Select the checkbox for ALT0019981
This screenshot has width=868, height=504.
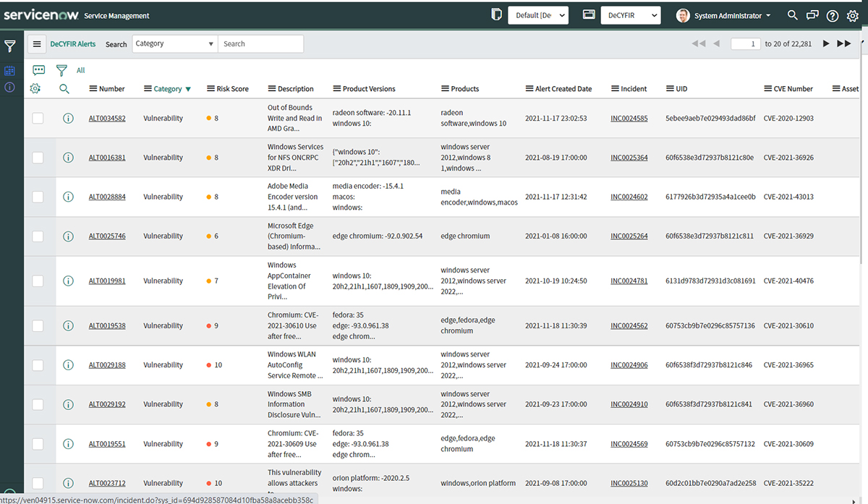(x=38, y=281)
